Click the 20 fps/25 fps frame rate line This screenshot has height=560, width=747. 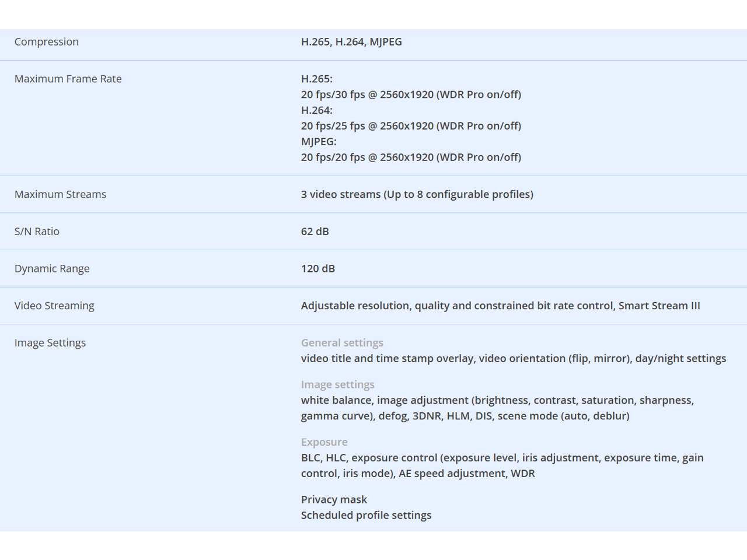[x=411, y=126]
